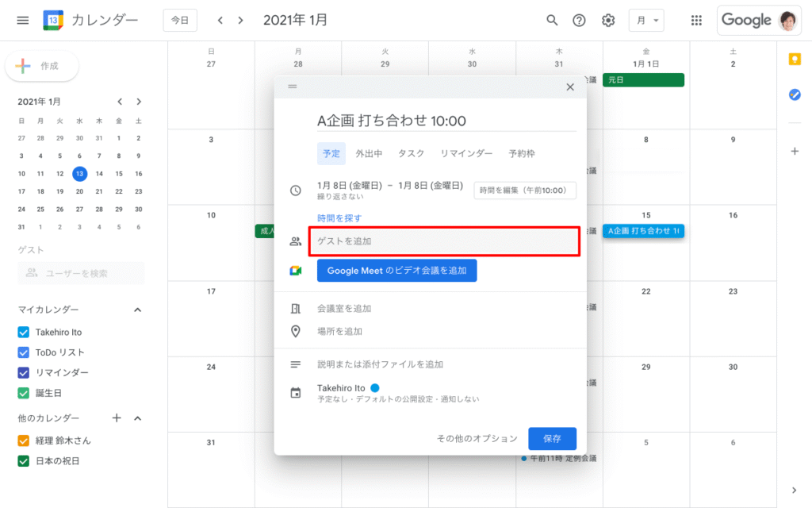This screenshot has height=508, width=812.
Task: Open 午前11時 定例会議 event
Action: (x=559, y=458)
